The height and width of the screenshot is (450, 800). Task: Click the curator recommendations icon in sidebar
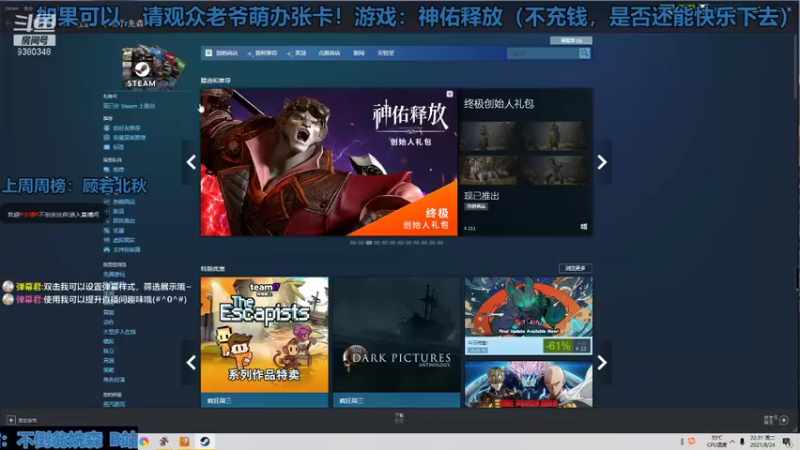pyautogui.click(x=106, y=138)
